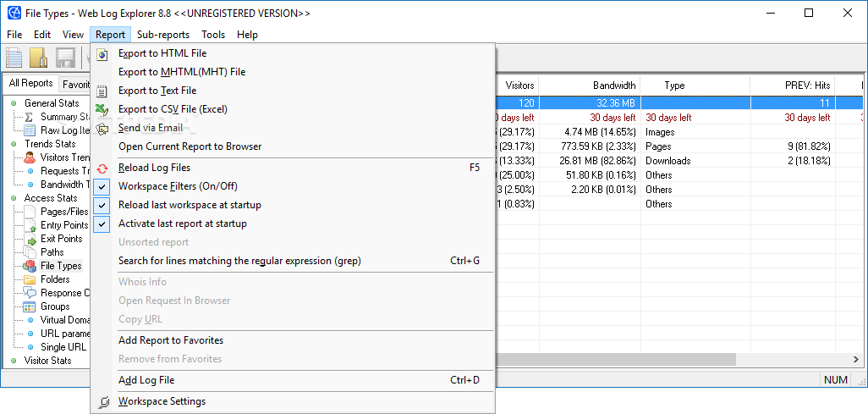Viewport: 868px width, 414px height.
Task: Click the Exit Points arrow icon
Action: pyautogui.click(x=30, y=239)
